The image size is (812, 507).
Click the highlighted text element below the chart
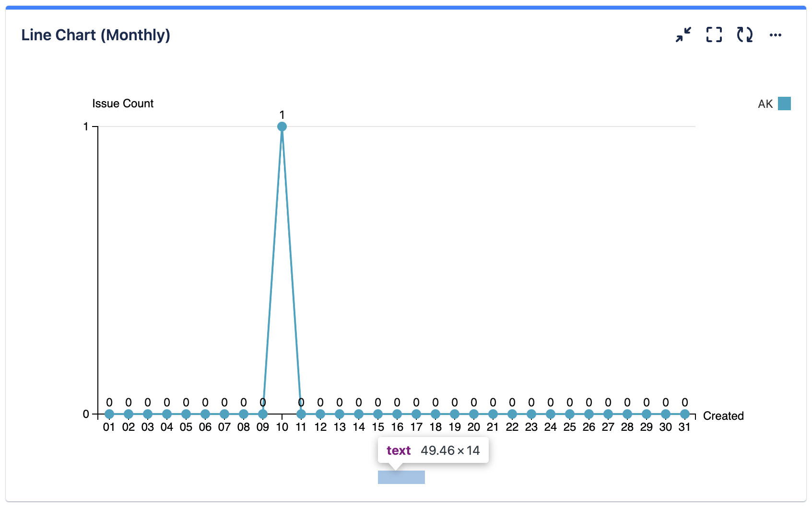tap(401, 477)
